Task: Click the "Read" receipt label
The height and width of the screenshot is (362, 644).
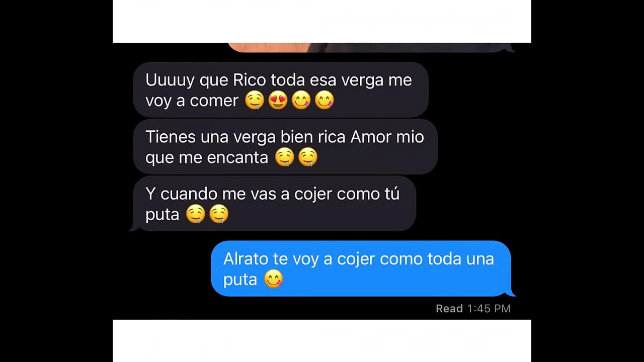Action: [449, 309]
